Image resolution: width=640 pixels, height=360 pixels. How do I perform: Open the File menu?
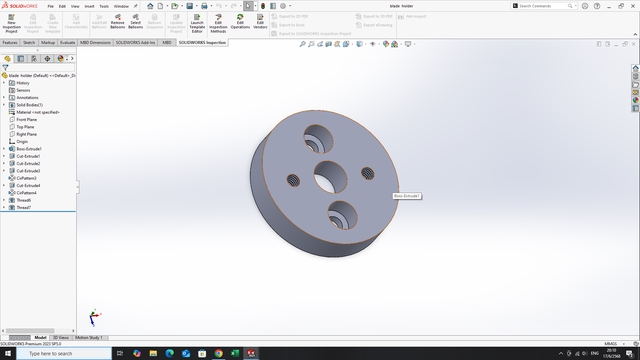click(51, 7)
